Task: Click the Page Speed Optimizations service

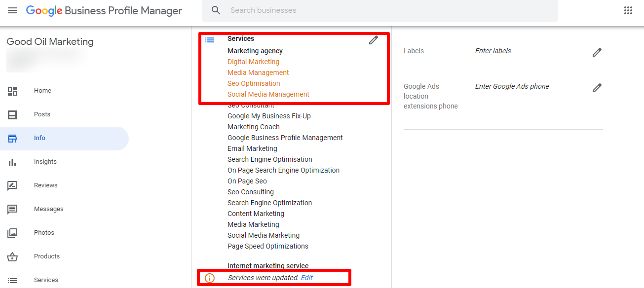Action: 268,246
